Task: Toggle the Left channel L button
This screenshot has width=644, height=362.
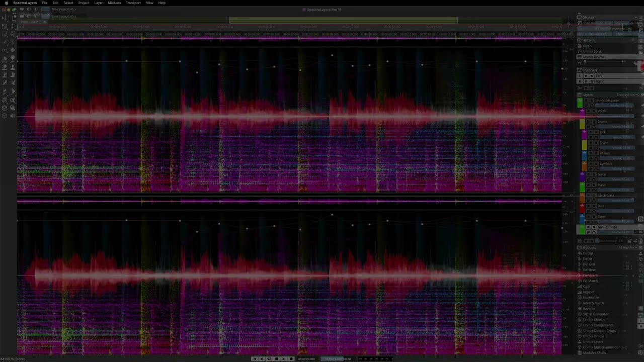Action: coord(580,76)
